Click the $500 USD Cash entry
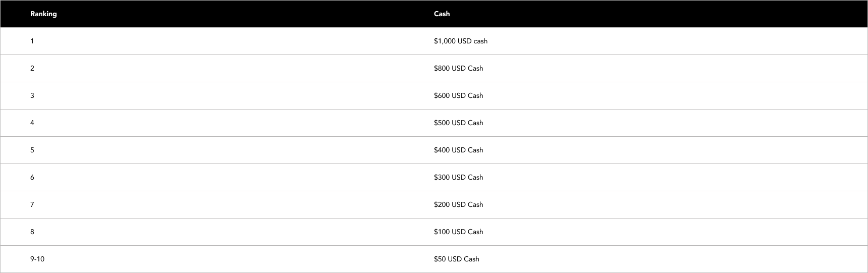868x273 pixels. (458, 123)
